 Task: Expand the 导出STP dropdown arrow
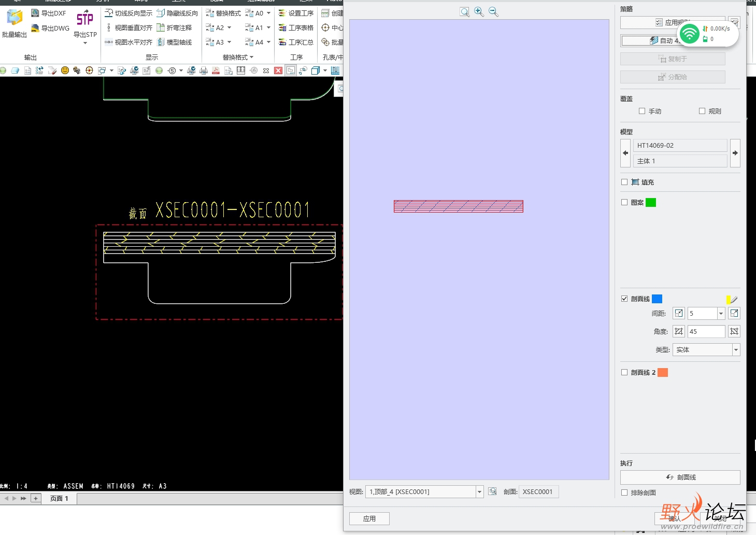pos(85,43)
